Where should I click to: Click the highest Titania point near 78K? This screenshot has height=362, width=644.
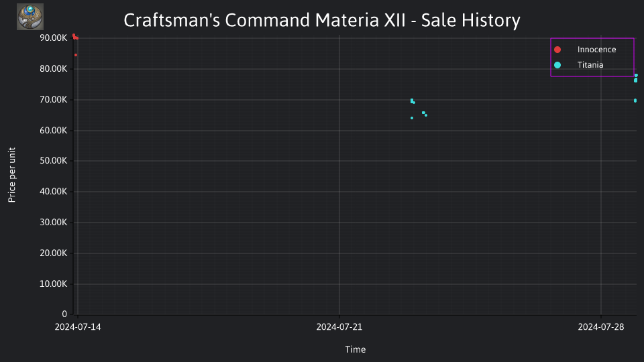[636, 75]
